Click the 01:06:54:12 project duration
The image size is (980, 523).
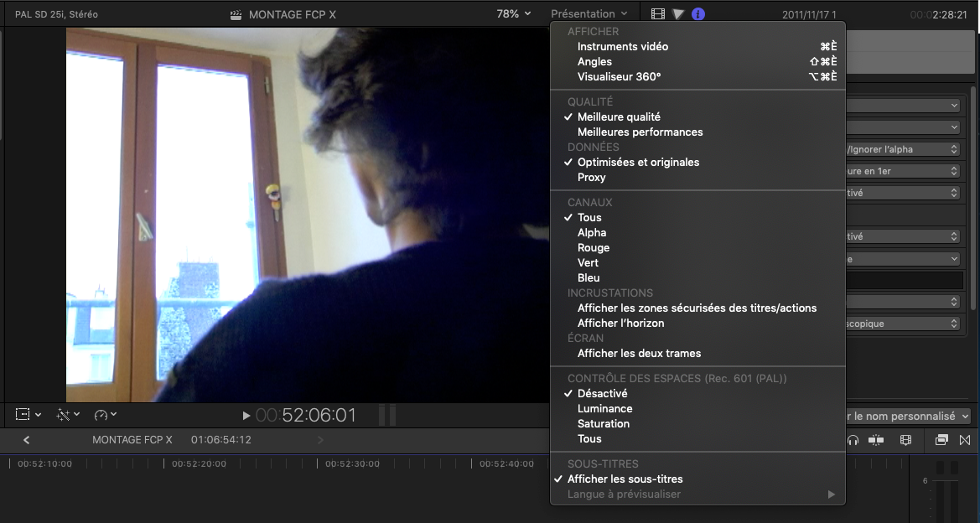221,440
